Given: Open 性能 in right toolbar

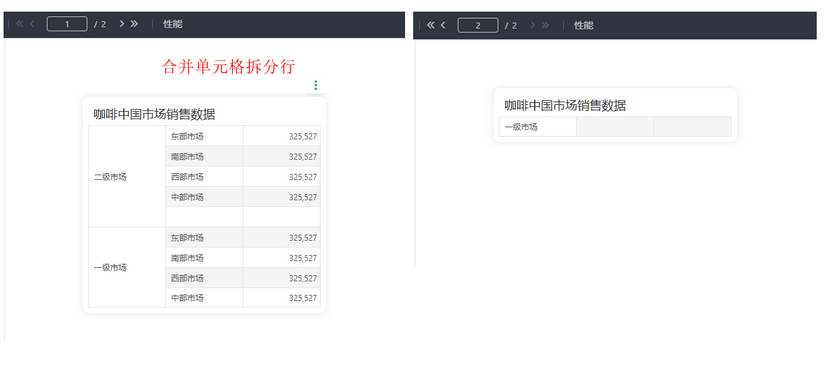Looking at the screenshot, I should 584,25.
